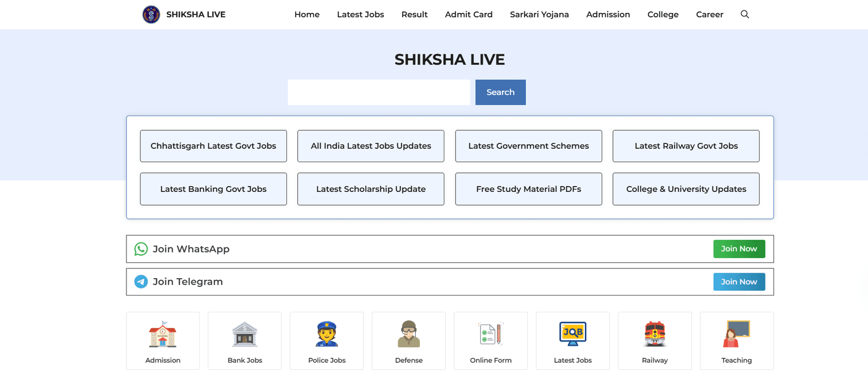Select the Defense soldier icon
This screenshot has width=868, height=378.
(x=409, y=334)
